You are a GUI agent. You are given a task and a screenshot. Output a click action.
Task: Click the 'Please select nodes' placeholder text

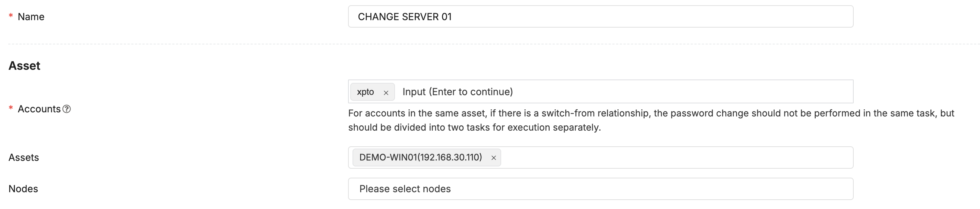(x=405, y=189)
